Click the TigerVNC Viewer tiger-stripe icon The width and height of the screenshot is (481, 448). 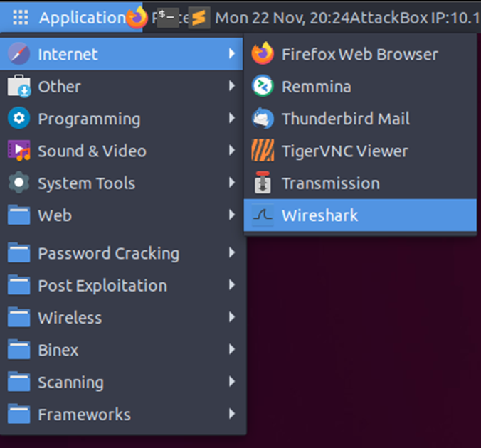click(x=263, y=150)
